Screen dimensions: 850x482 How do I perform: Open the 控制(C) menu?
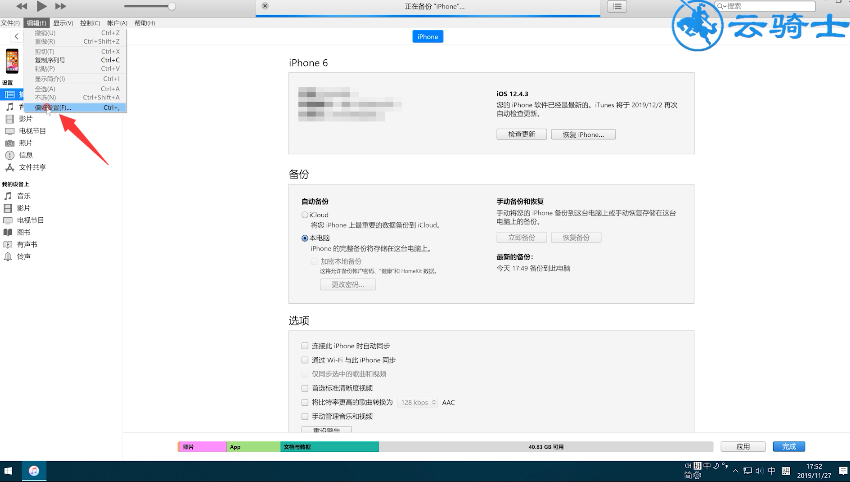(x=90, y=23)
